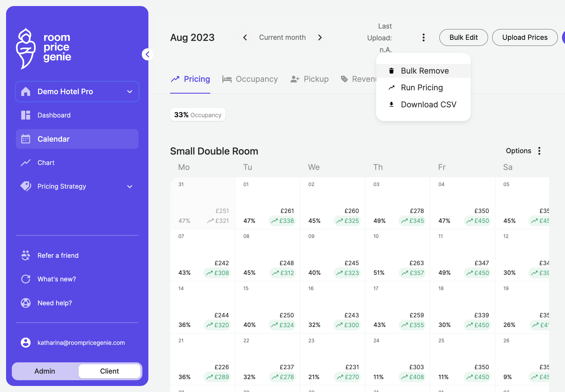Screen dimensions: 565x392
Task: Go to the next month
Action: (x=320, y=37)
